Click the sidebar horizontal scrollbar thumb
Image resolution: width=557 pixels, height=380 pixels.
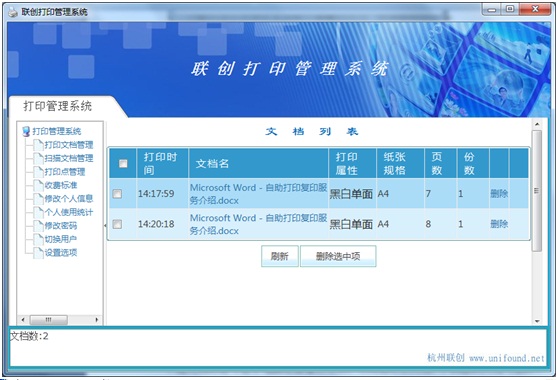[49, 320]
